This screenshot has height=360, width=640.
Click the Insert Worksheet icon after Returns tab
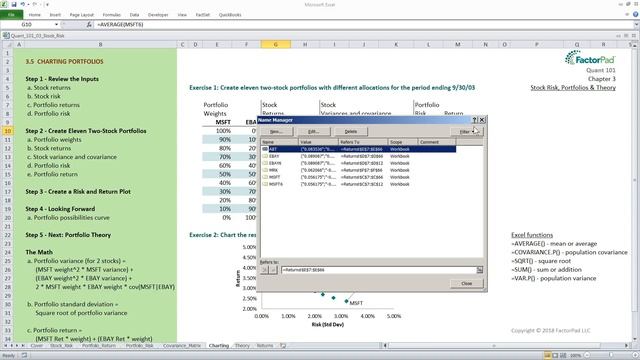point(283,346)
